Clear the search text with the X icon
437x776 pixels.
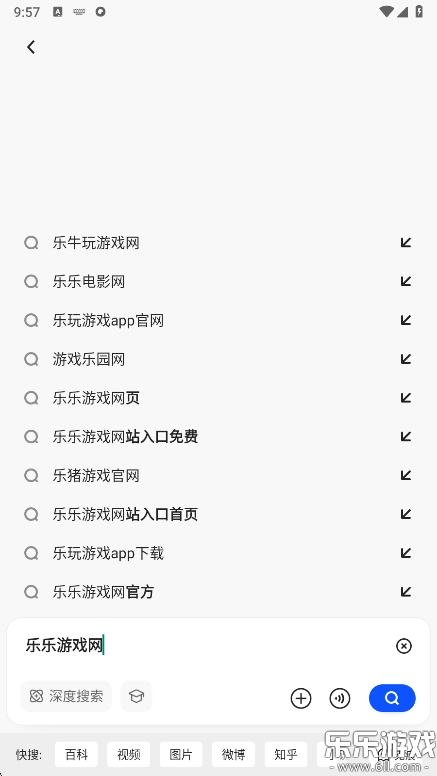click(x=404, y=646)
